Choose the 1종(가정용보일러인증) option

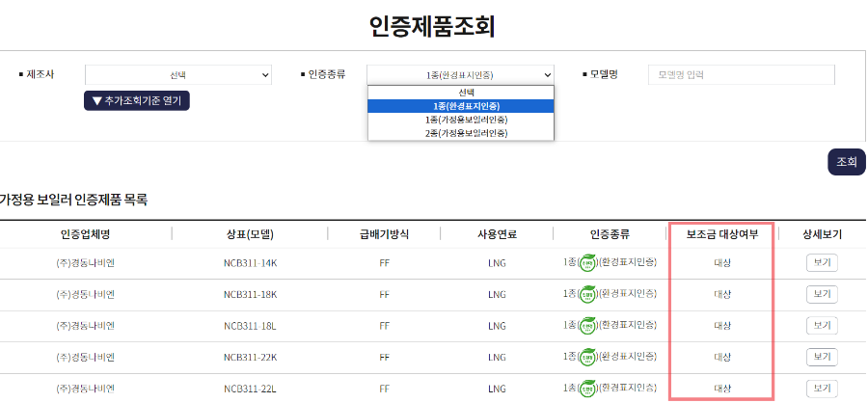tap(461, 119)
